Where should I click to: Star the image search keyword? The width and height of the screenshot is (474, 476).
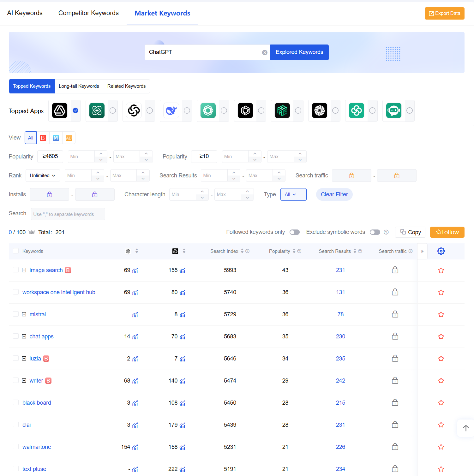pos(441,270)
